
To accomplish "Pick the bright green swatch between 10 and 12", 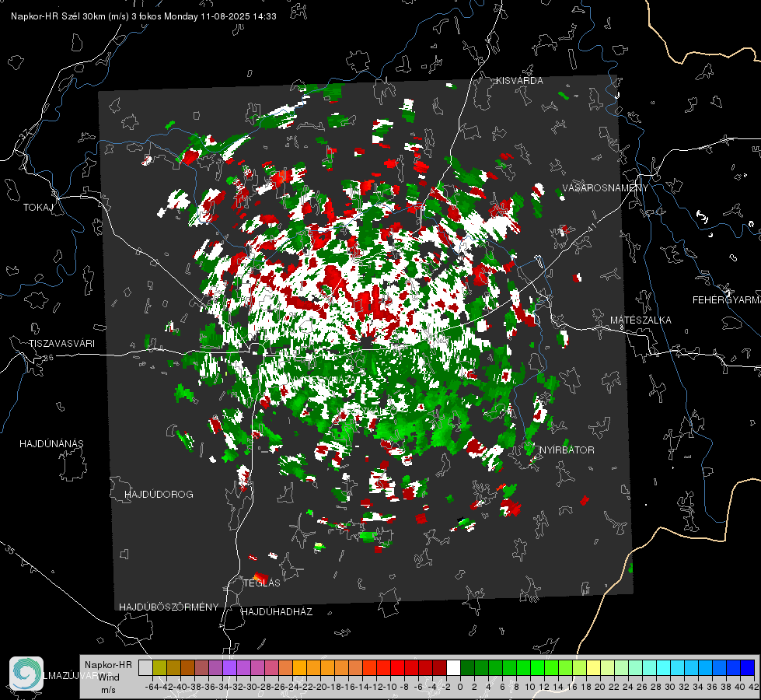I will coord(538,667).
